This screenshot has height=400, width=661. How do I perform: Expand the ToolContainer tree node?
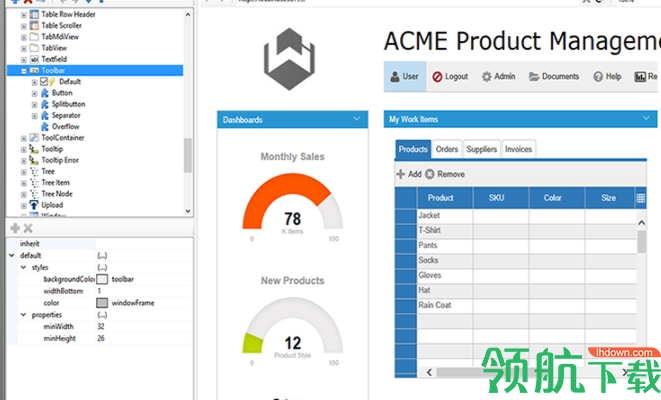pos(24,138)
